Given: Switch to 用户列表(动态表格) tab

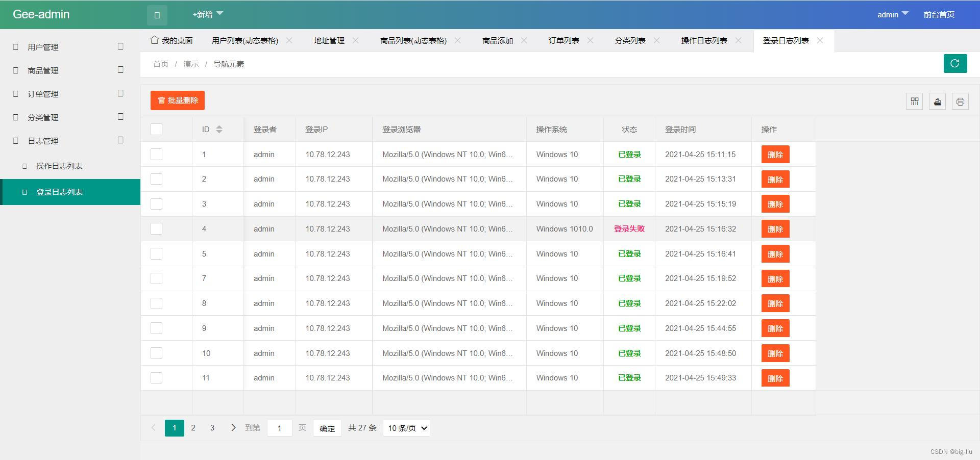Looking at the screenshot, I should click(x=245, y=41).
